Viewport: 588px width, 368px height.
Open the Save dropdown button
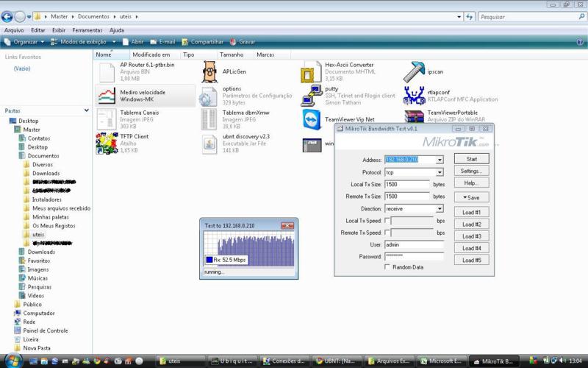click(x=471, y=197)
